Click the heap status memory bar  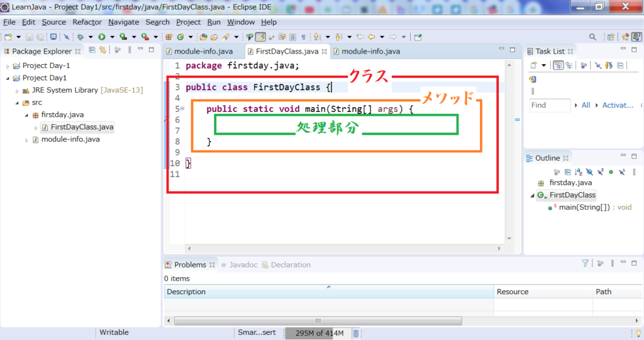319,333
